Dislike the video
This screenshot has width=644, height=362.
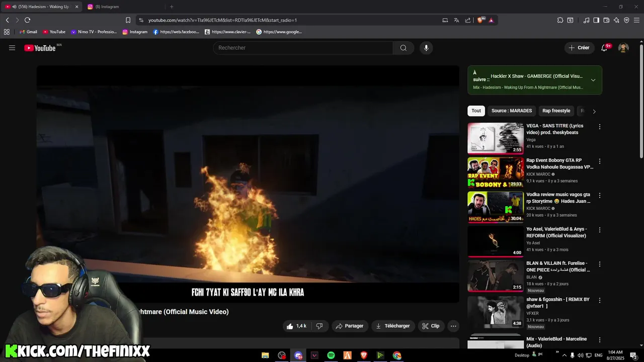[319, 326]
